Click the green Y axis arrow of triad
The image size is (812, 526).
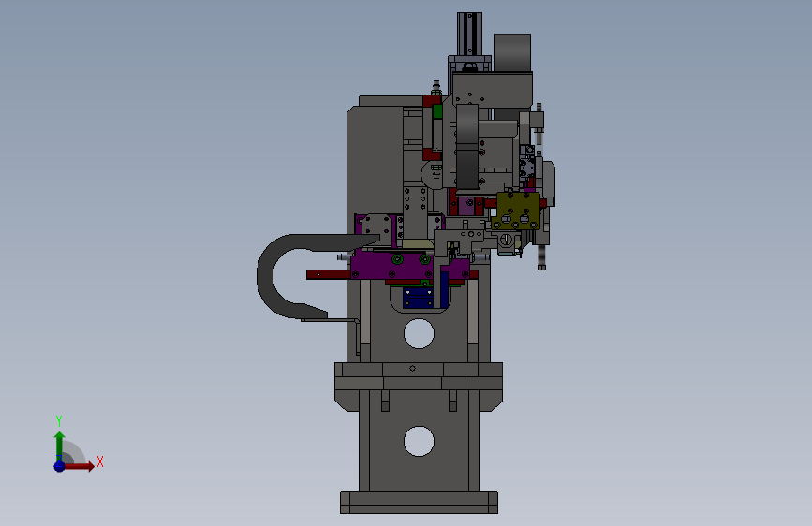point(59,446)
